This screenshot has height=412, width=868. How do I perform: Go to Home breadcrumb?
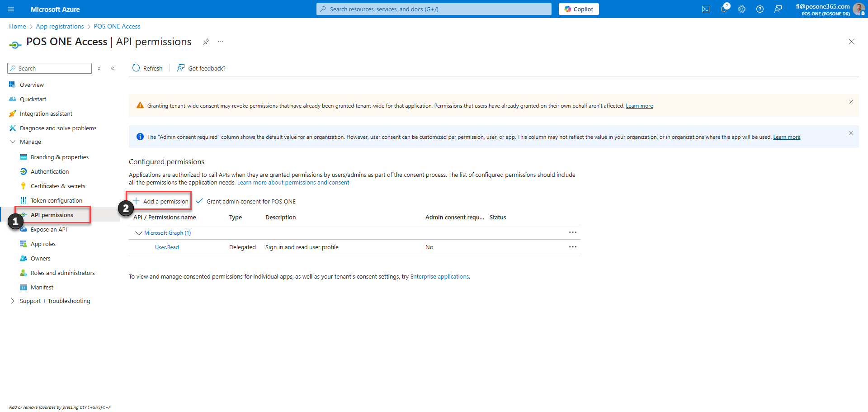(18, 26)
